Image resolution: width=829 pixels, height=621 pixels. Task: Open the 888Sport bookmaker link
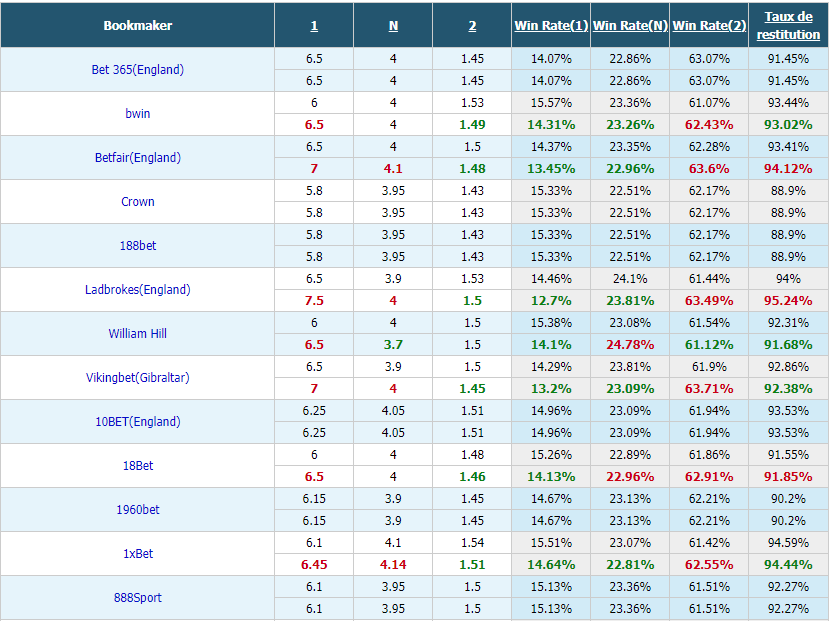click(x=137, y=597)
